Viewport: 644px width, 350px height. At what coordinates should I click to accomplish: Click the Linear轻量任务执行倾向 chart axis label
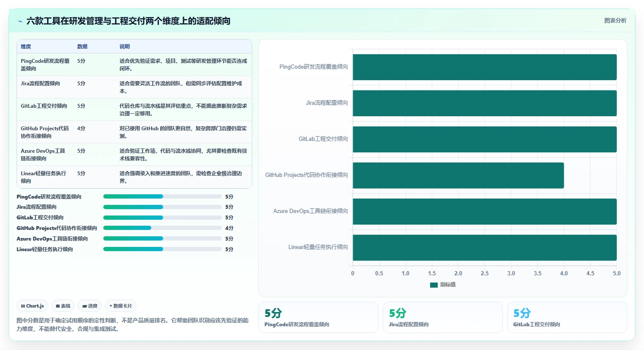pos(318,247)
